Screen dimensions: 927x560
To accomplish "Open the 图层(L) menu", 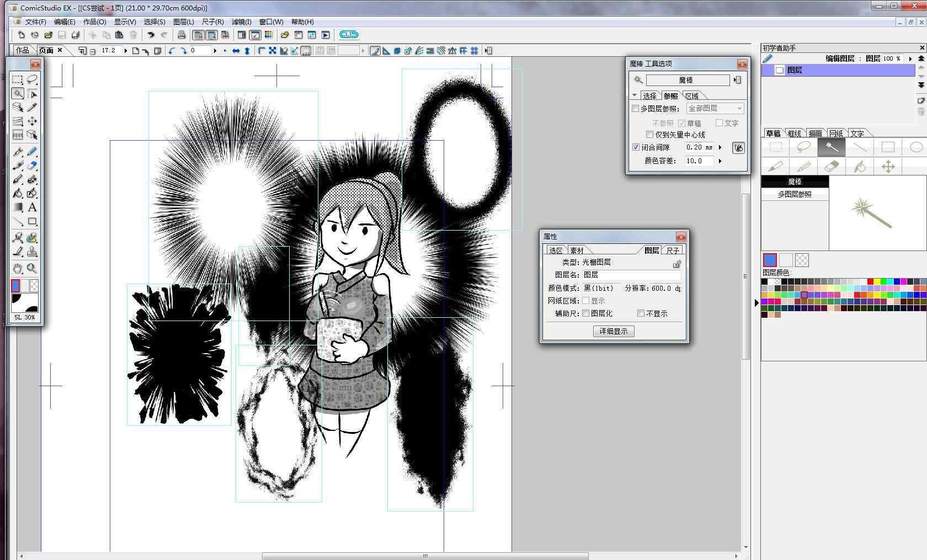I will coord(183,22).
